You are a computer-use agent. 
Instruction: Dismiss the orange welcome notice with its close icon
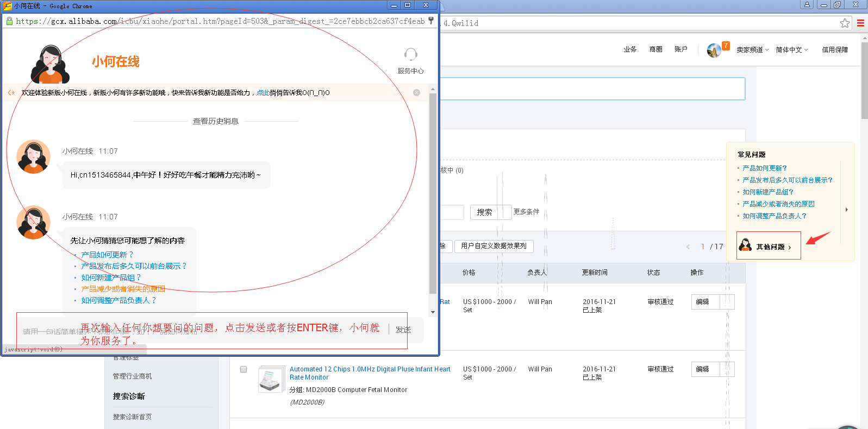417,93
